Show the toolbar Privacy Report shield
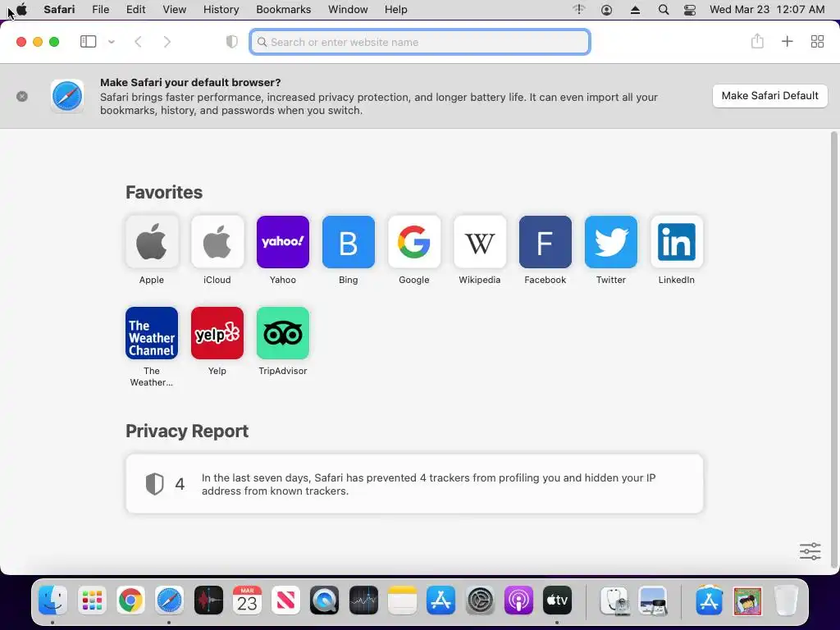840x630 pixels. click(x=231, y=42)
